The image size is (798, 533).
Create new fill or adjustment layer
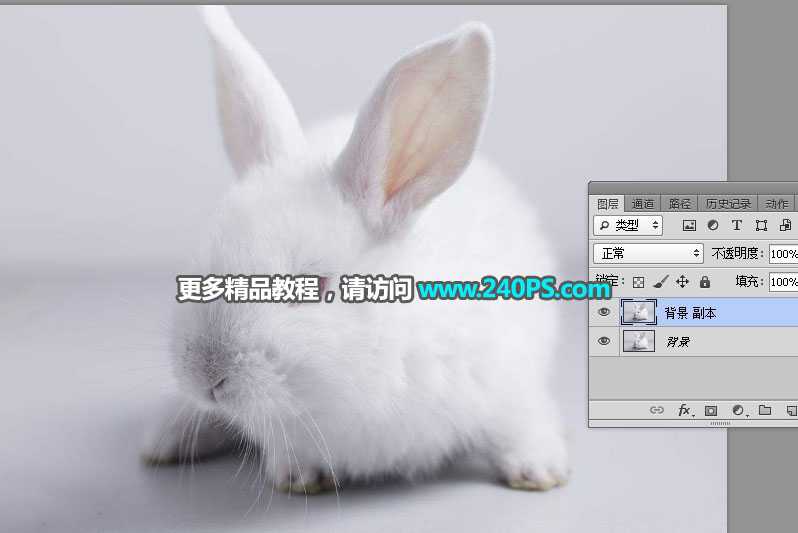point(738,410)
